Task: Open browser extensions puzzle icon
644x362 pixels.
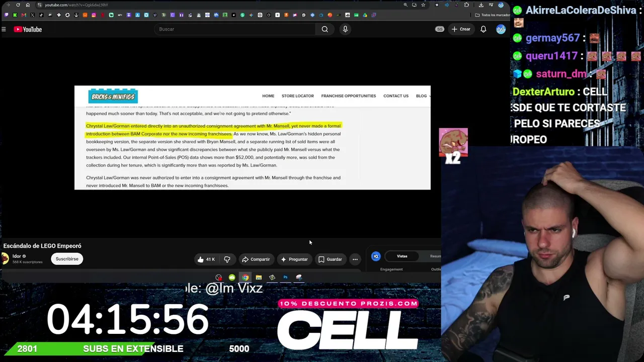Action: [466, 5]
